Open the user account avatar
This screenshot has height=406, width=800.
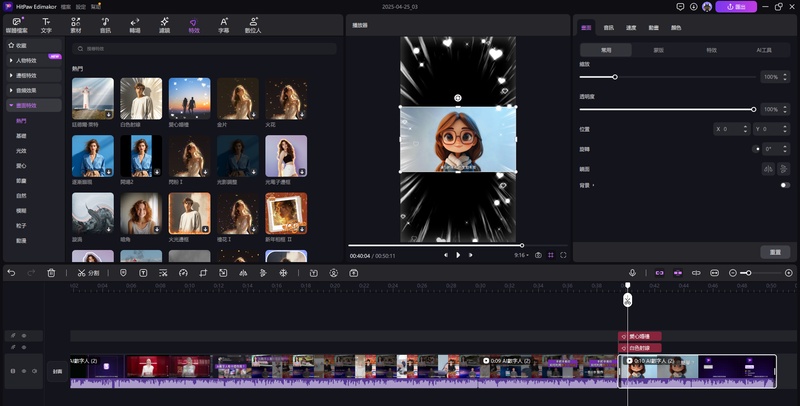pyautogui.click(x=707, y=7)
